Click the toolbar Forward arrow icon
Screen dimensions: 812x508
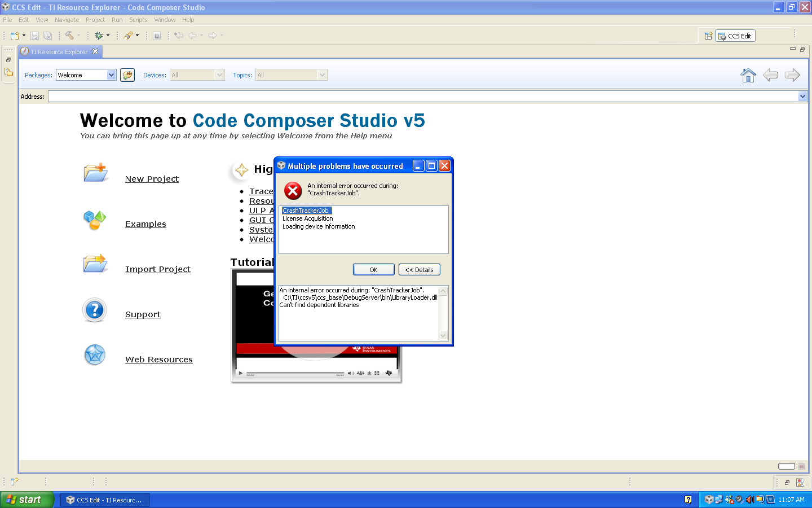213,36
